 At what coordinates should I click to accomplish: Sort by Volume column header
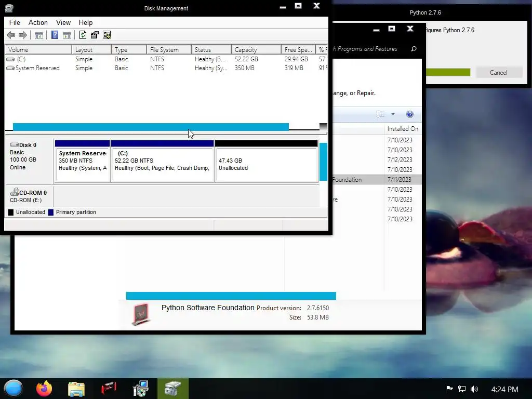tap(38, 49)
